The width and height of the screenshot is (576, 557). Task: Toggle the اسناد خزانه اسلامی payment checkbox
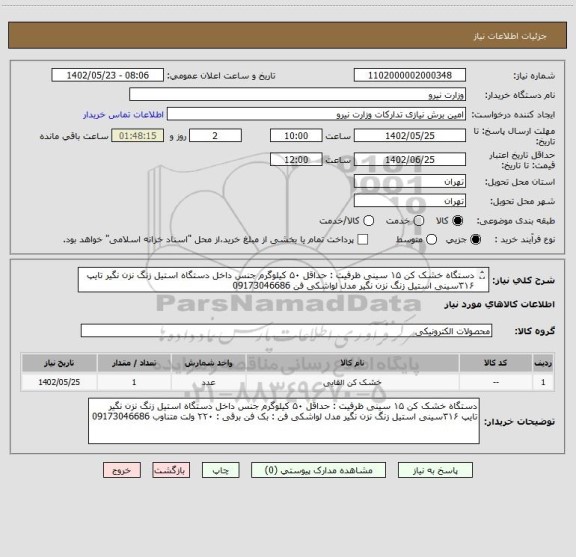[x=363, y=240]
